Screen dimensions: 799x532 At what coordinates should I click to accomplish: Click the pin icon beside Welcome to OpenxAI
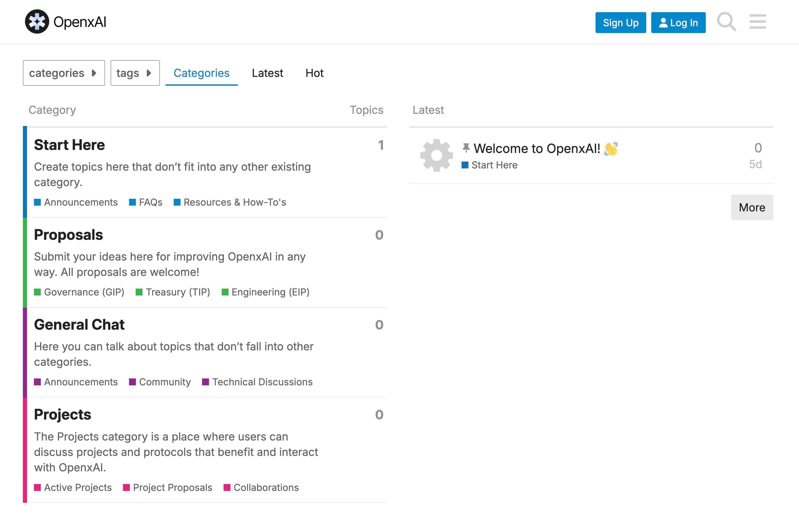click(x=466, y=148)
